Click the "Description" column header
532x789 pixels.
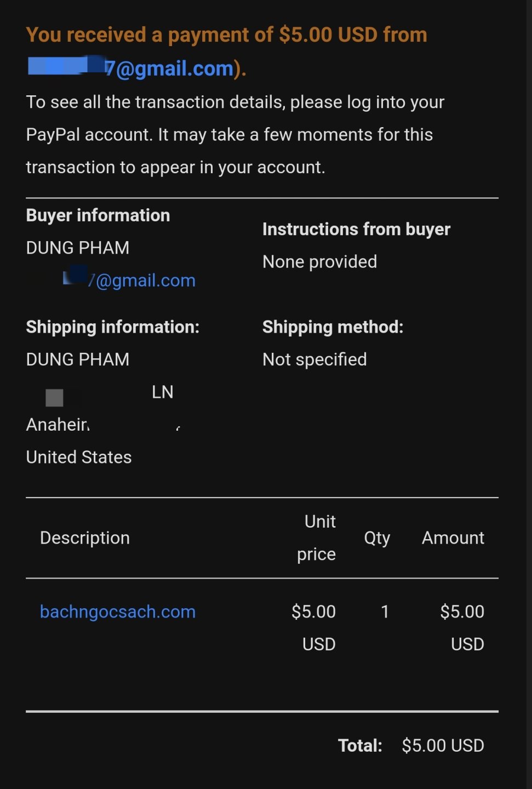coord(85,538)
